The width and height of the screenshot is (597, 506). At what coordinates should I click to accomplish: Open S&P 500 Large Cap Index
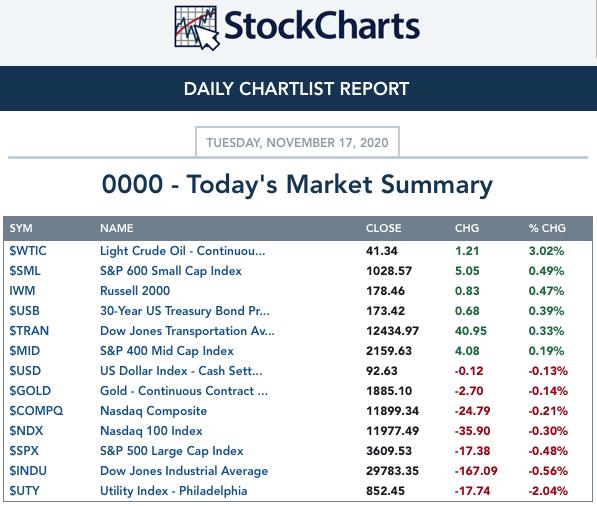click(x=172, y=451)
